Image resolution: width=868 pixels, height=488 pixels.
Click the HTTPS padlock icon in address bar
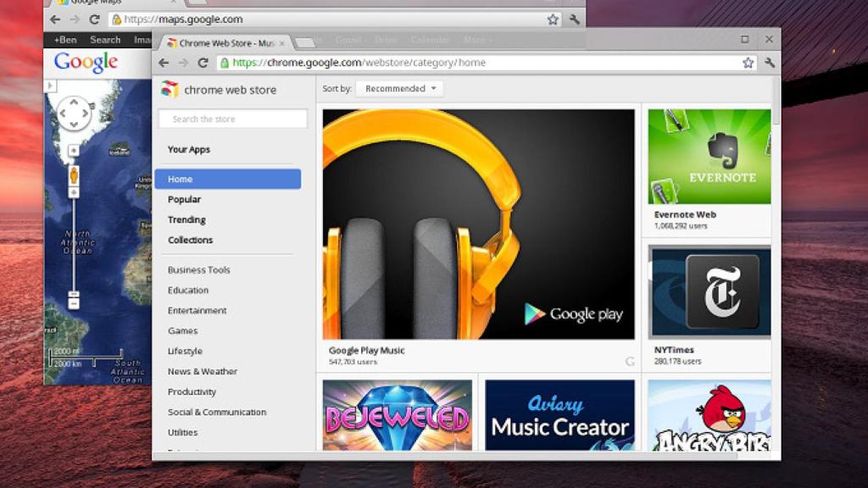pos(225,62)
